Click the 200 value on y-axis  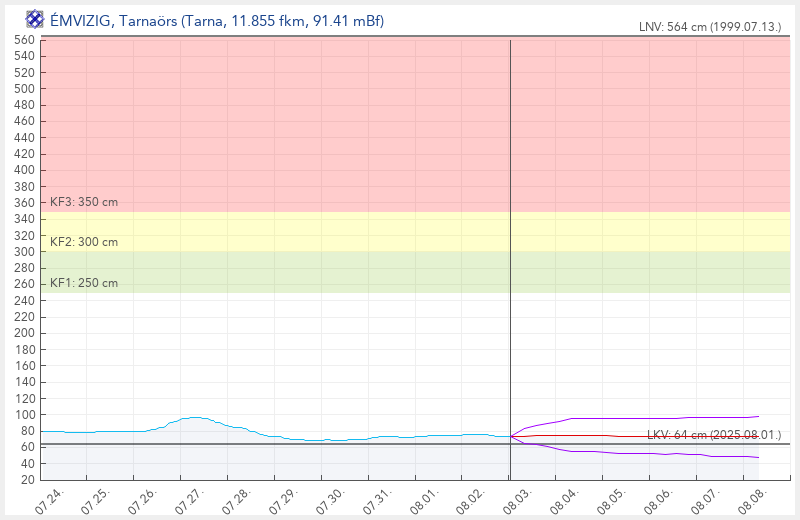pyautogui.click(x=24, y=333)
